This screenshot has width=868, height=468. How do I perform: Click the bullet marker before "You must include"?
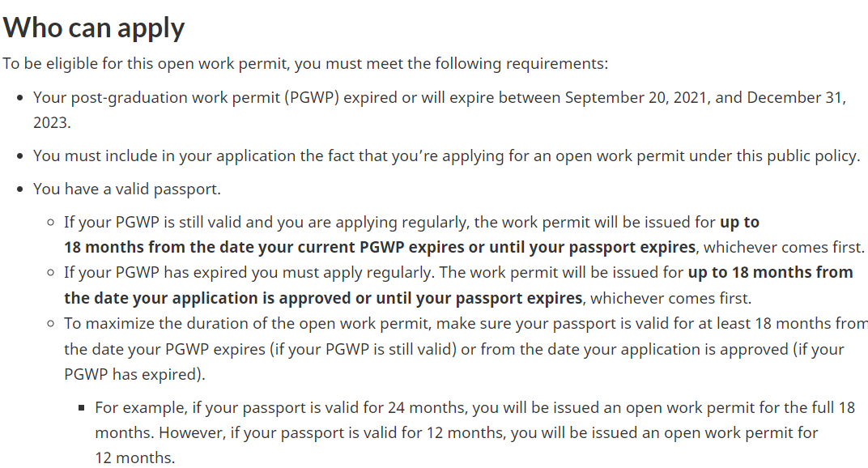point(20,156)
